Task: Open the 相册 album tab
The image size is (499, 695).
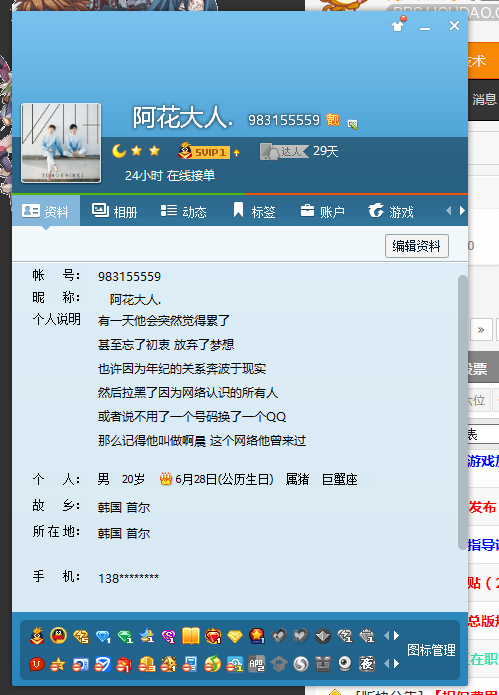Action: tap(115, 211)
